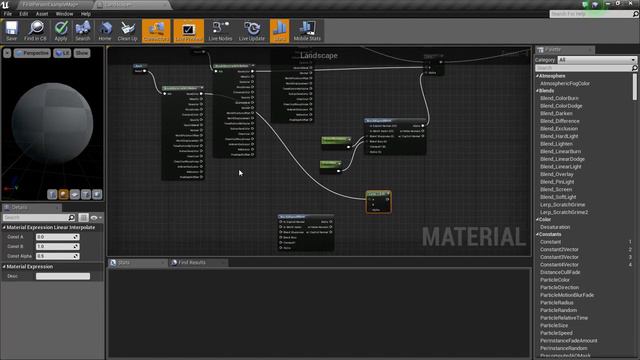Viewport: 640px width, 360px height.
Task: Open the Window menu
Action: coord(64,14)
